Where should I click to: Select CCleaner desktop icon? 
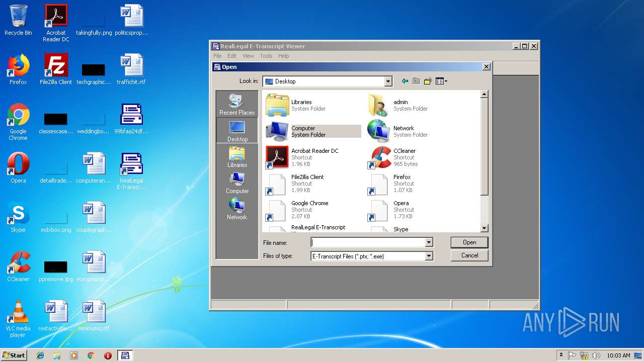coord(18,266)
